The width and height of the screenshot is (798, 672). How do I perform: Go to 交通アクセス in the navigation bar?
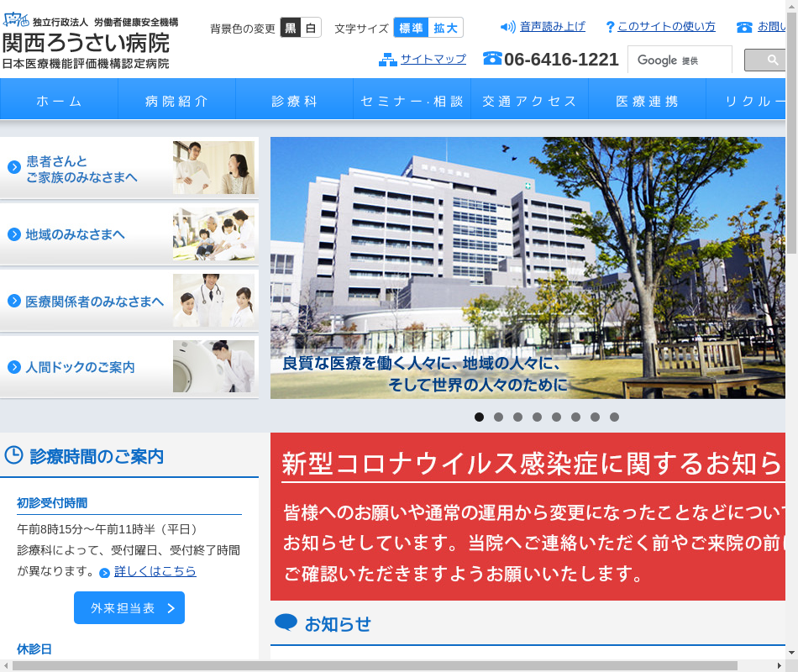pos(529,101)
